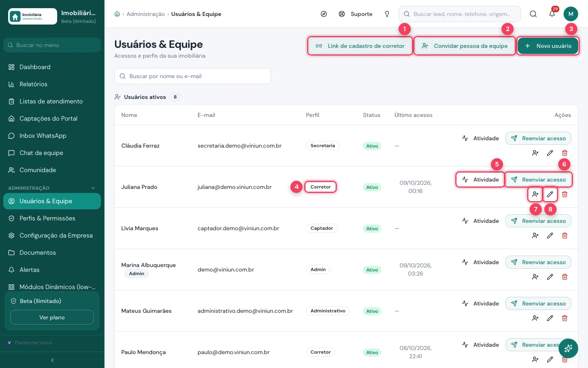Collapse the sidebar with the bottom chevron
The width and height of the screenshot is (588, 368).
click(52, 360)
